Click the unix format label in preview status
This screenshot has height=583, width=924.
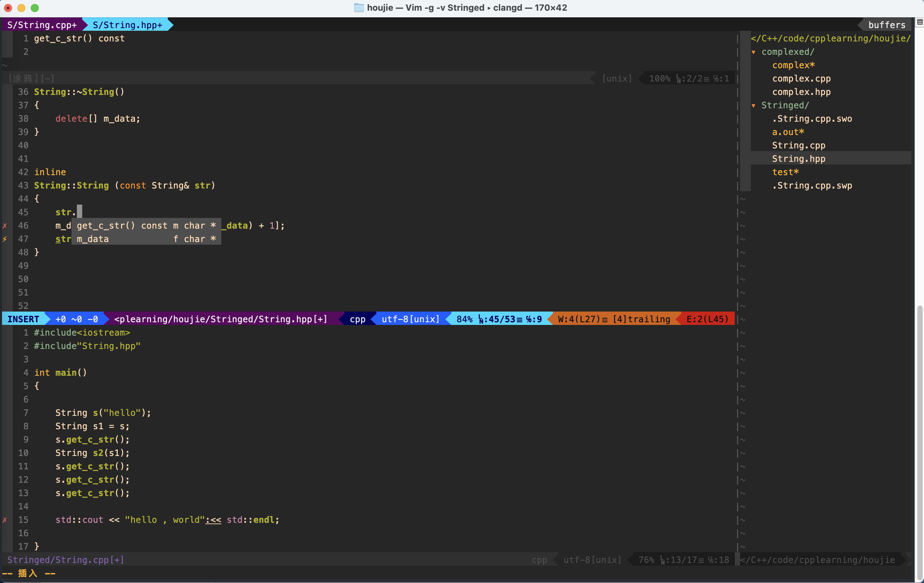617,79
